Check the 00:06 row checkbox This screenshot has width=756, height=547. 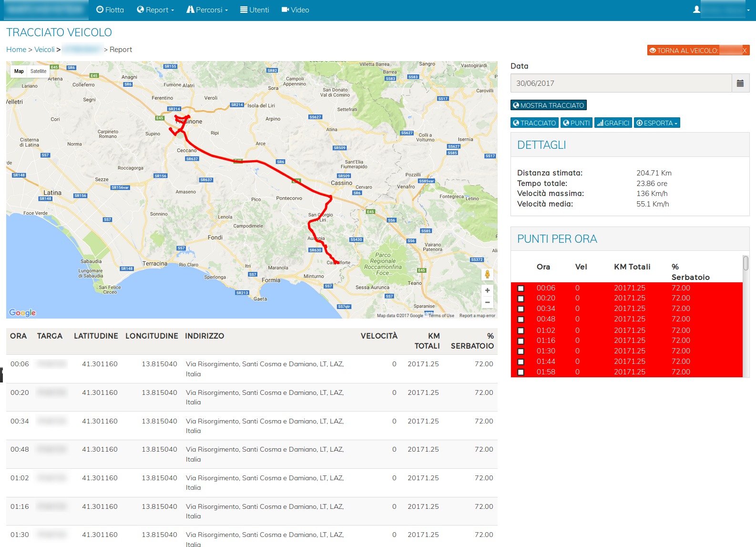click(x=521, y=289)
